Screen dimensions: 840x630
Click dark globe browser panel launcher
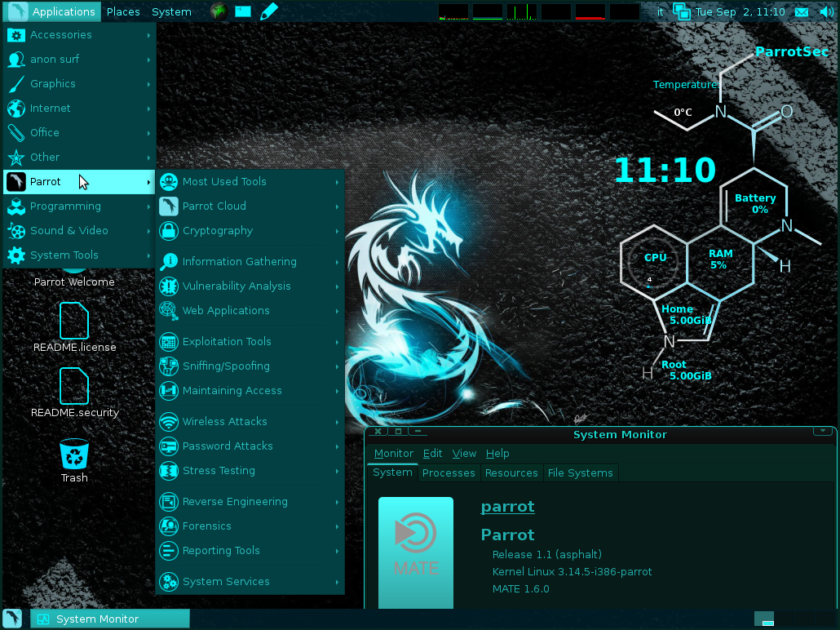(219, 11)
